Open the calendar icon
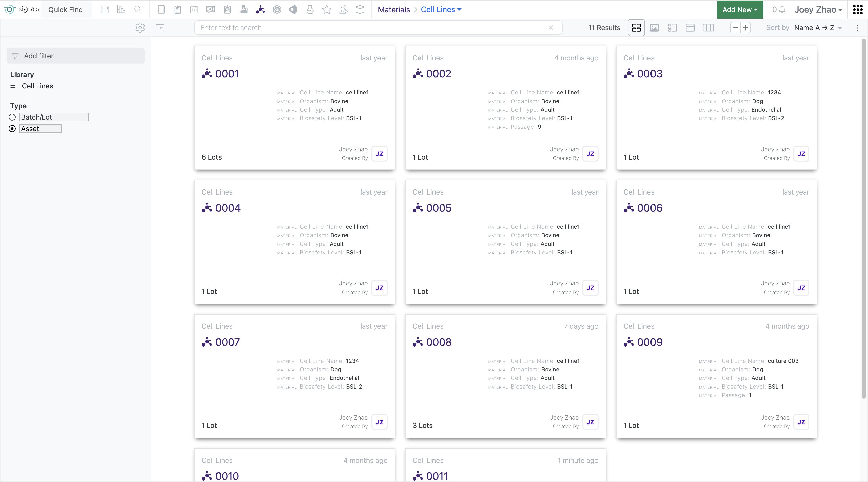The height and width of the screenshot is (482, 868). point(194,10)
